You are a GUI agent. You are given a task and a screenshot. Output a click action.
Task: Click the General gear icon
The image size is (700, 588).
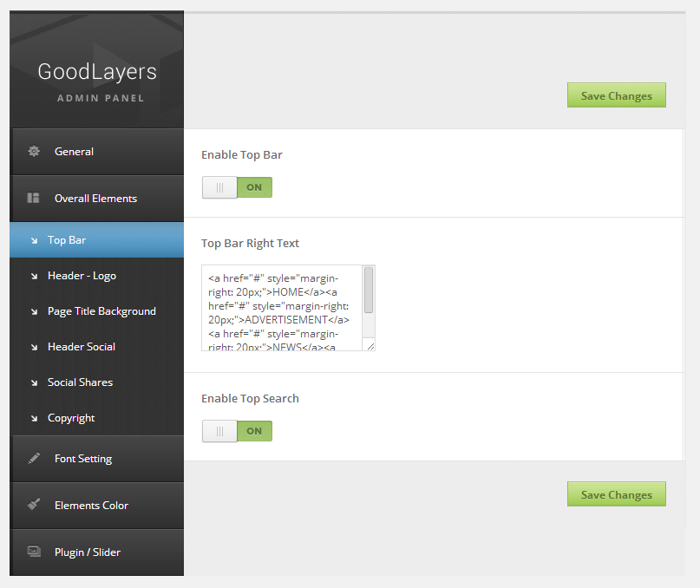click(x=34, y=152)
